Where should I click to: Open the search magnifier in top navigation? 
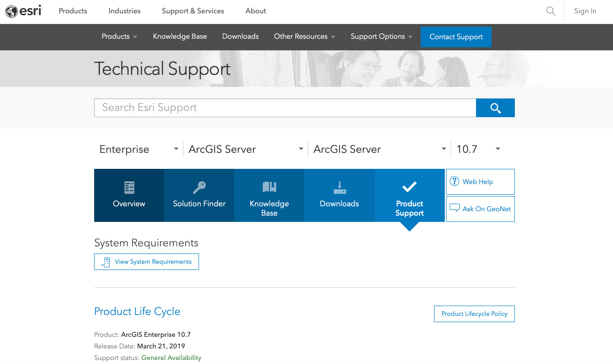click(551, 11)
